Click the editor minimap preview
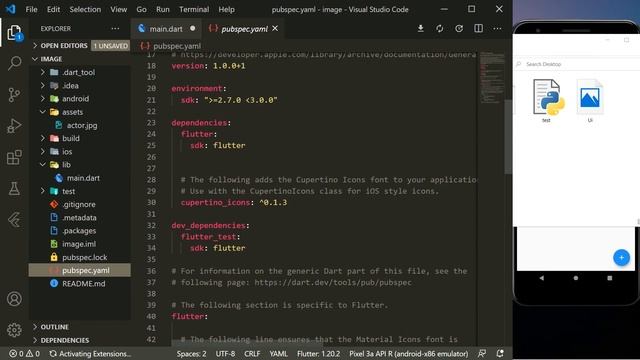 tap(491, 78)
